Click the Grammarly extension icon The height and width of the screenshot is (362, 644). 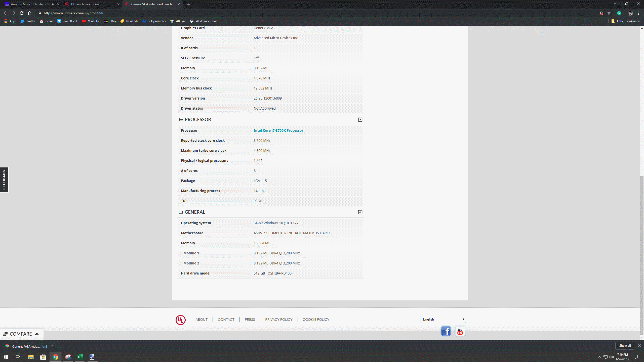pyautogui.click(x=619, y=13)
